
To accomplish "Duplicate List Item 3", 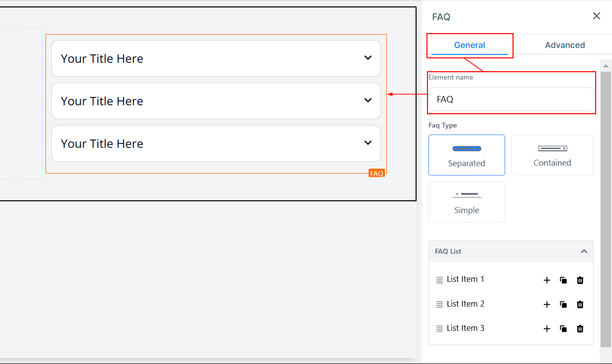I will coord(563,329).
